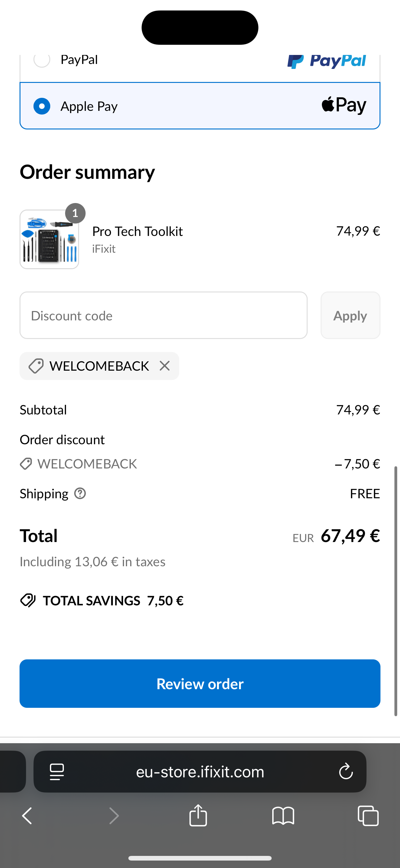Tap the eu-store.ifixit.com address bar
400x868 pixels.
(x=200, y=772)
